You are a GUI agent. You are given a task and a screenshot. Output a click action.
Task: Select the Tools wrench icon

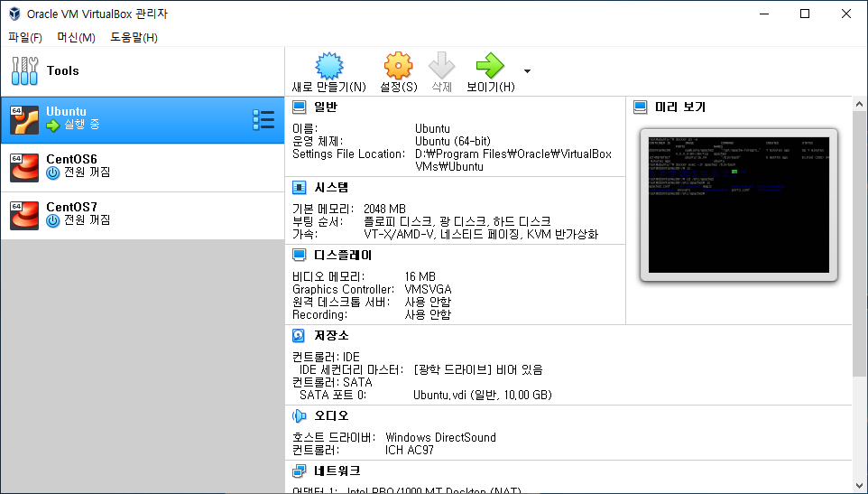[x=25, y=70]
